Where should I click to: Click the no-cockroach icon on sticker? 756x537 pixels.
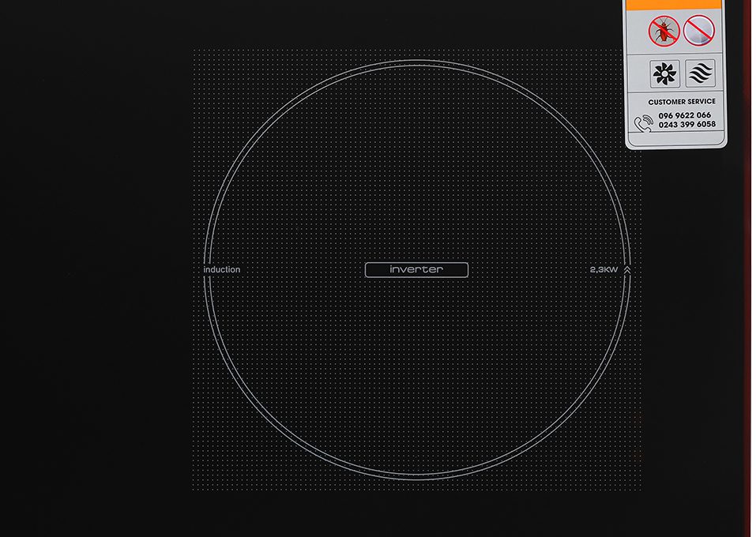pos(664,31)
